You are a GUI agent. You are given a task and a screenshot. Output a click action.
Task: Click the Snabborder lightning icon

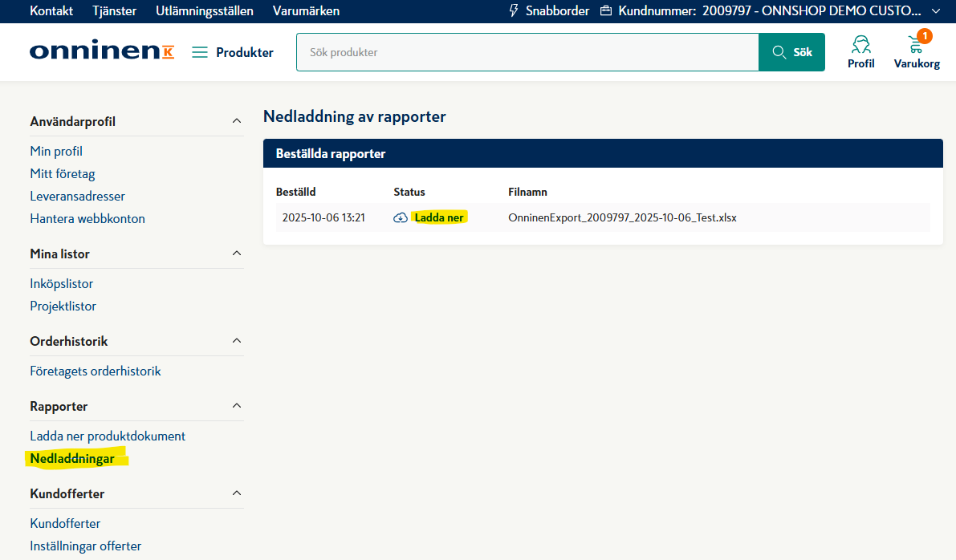coord(514,10)
